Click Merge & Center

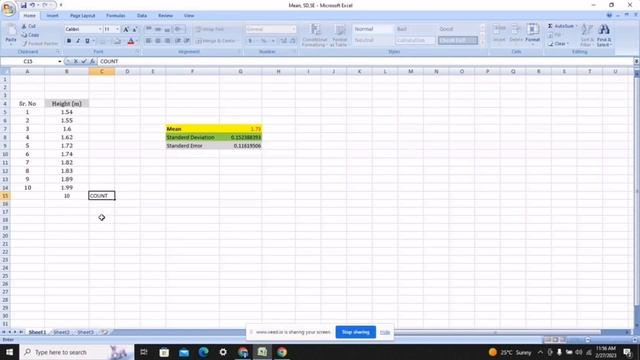tap(216, 41)
